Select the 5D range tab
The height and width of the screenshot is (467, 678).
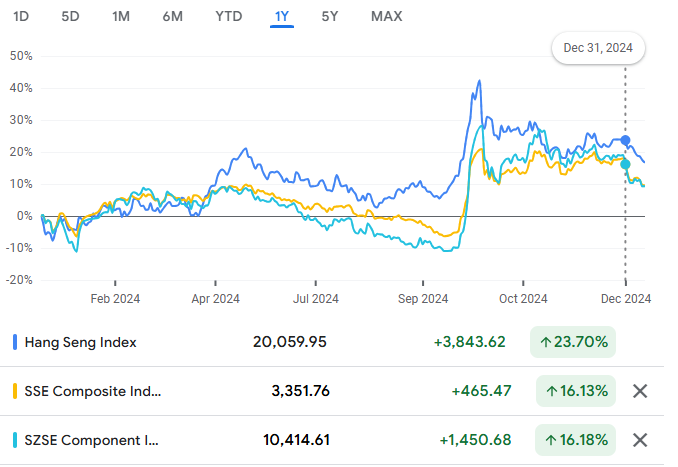pos(70,16)
